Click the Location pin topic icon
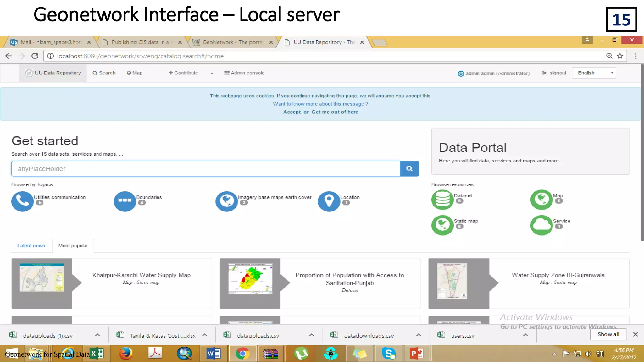Viewport: 644px width, 362px height. [329, 201]
